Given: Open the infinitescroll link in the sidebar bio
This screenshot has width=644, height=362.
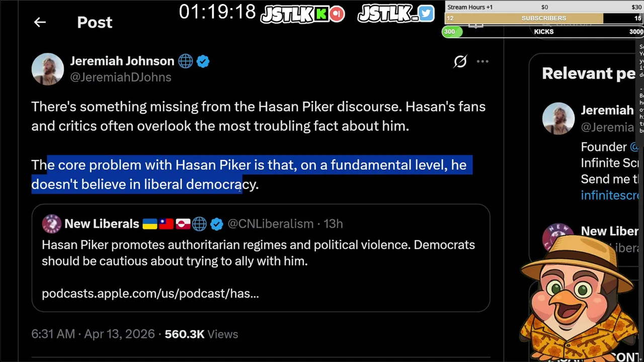Looking at the screenshot, I should click(x=610, y=195).
